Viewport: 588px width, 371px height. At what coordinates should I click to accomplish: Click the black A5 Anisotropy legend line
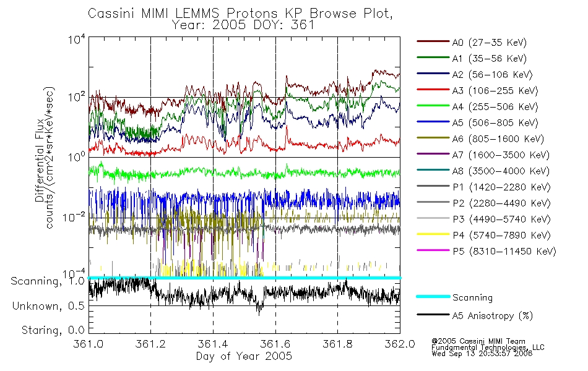433,314
